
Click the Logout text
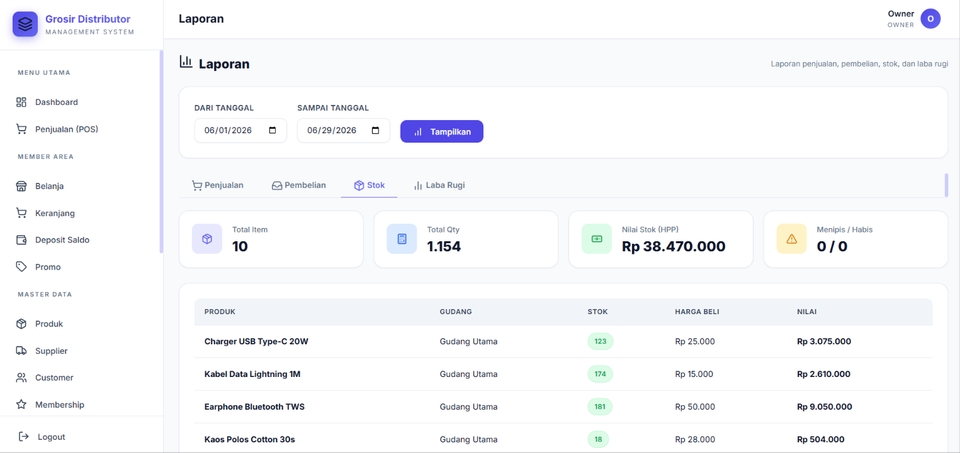point(51,437)
